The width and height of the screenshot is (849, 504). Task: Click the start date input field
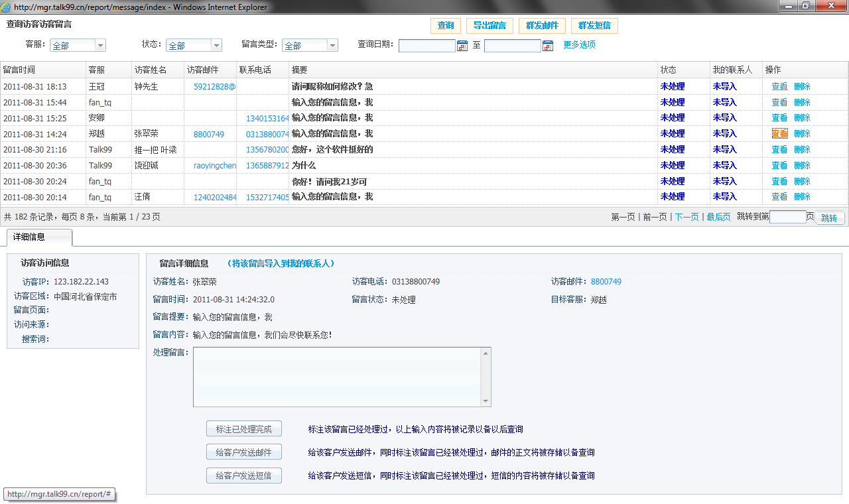427,46
